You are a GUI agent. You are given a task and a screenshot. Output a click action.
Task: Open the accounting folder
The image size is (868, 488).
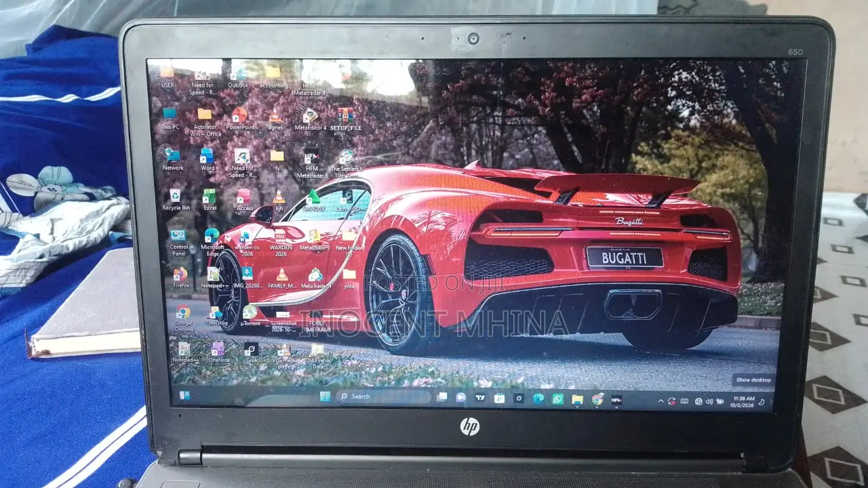(x=273, y=76)
